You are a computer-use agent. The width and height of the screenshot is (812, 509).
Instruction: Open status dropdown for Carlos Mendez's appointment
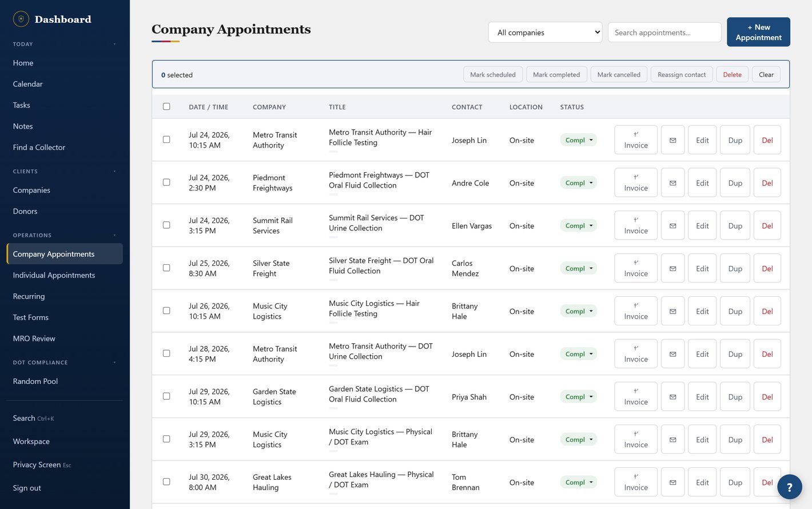tap(578, 268)
